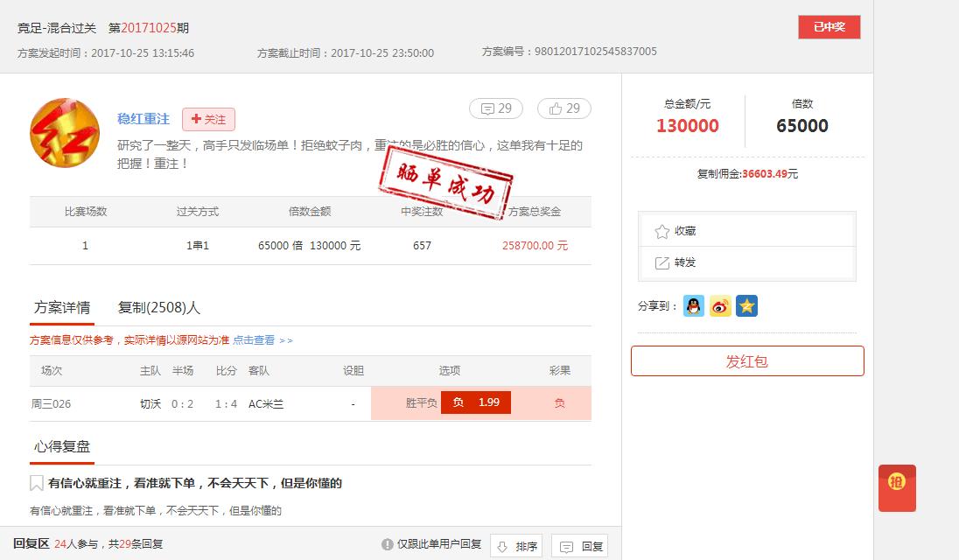This screenshot has width=959, height=560.
Task: Share the plan via QQ icon
Action: point(693,306)
